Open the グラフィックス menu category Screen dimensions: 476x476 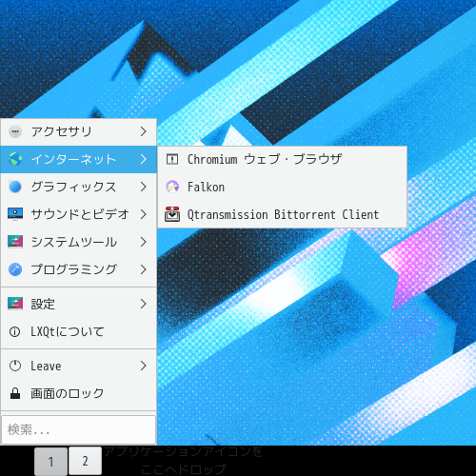(x=79, y=187)
